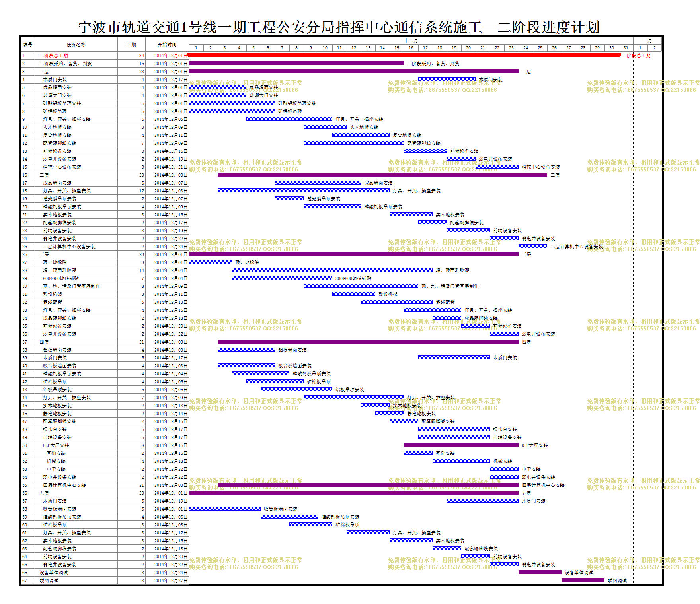Select 玻璃大门安装 in the task name column

tap(57, 95)
